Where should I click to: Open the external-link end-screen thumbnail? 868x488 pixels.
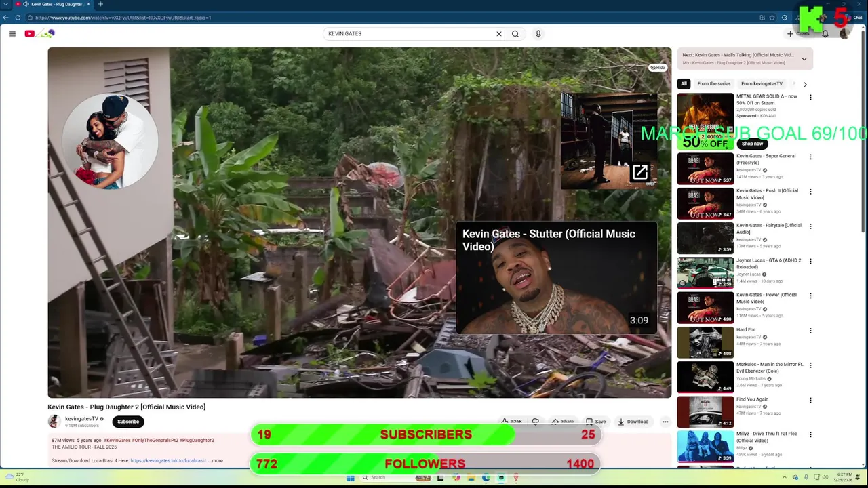tap(609, 141)
